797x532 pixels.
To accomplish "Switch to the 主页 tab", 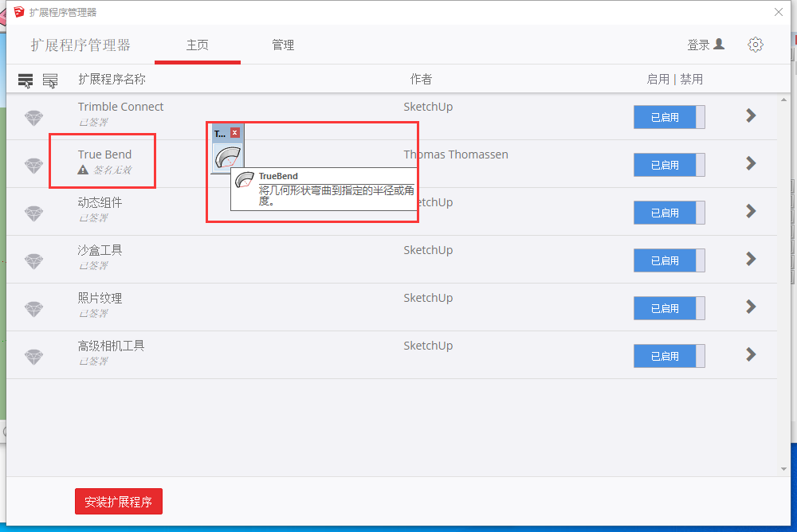I will [197, 45].
